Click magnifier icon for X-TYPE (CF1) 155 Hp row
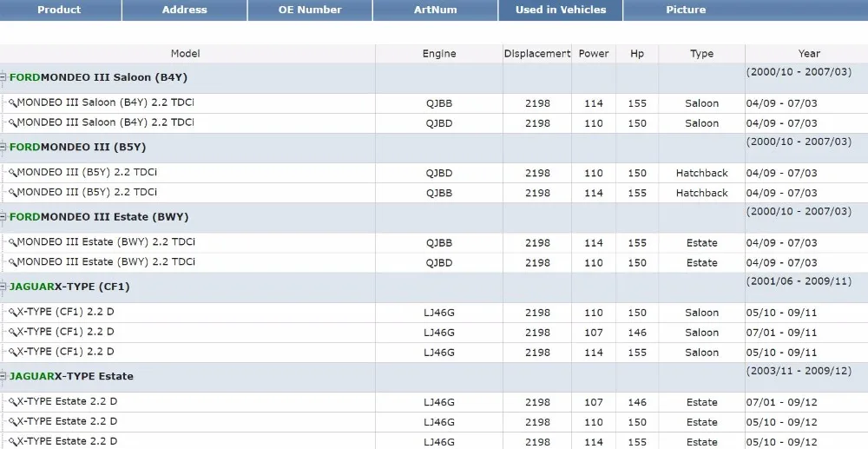Viewport: 868px width, 449px height. click(13, 352)
